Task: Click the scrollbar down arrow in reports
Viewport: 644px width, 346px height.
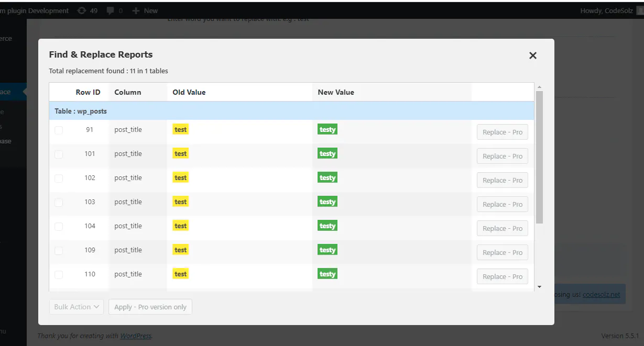Action: 539,287
